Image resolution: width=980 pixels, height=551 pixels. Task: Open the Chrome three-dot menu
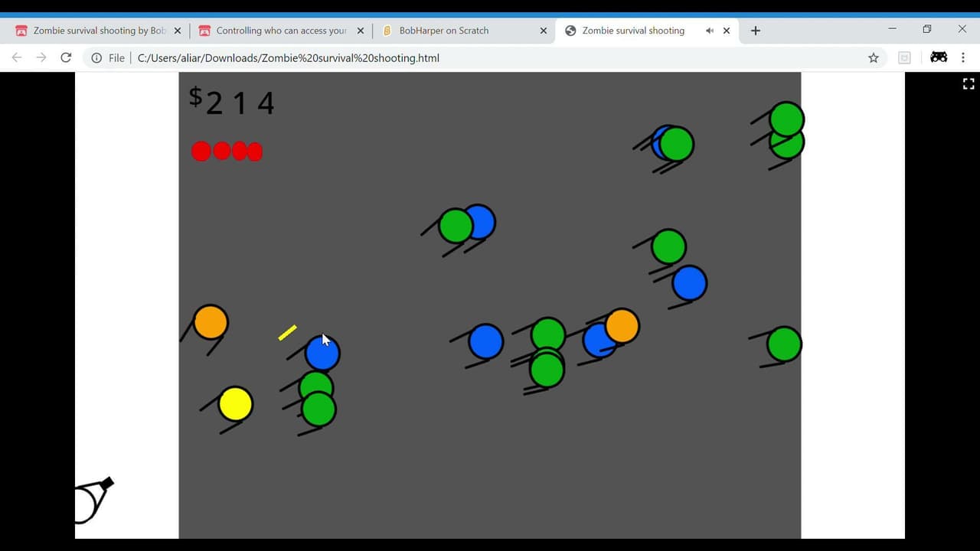962,57
